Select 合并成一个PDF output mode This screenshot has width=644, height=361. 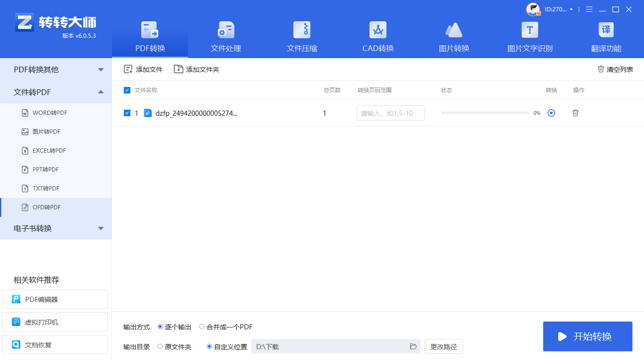[202, 327]
